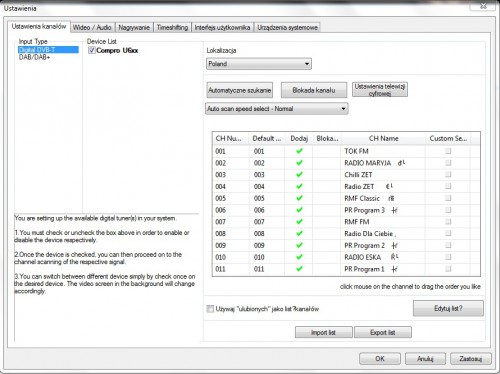
Task: Toggle Custom Se checkbox for RADIO ESKA
Action: tap(448, 257)
